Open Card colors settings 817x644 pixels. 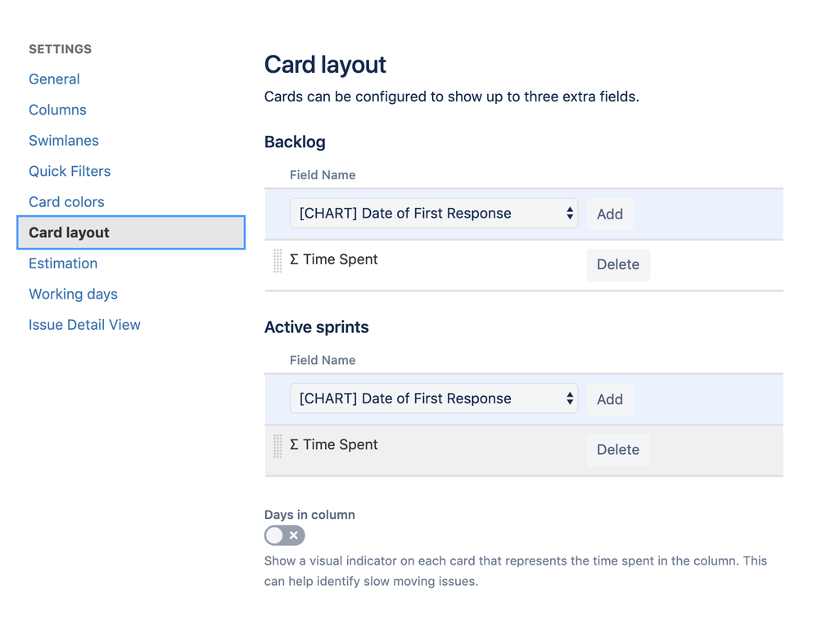click(66, 202)
